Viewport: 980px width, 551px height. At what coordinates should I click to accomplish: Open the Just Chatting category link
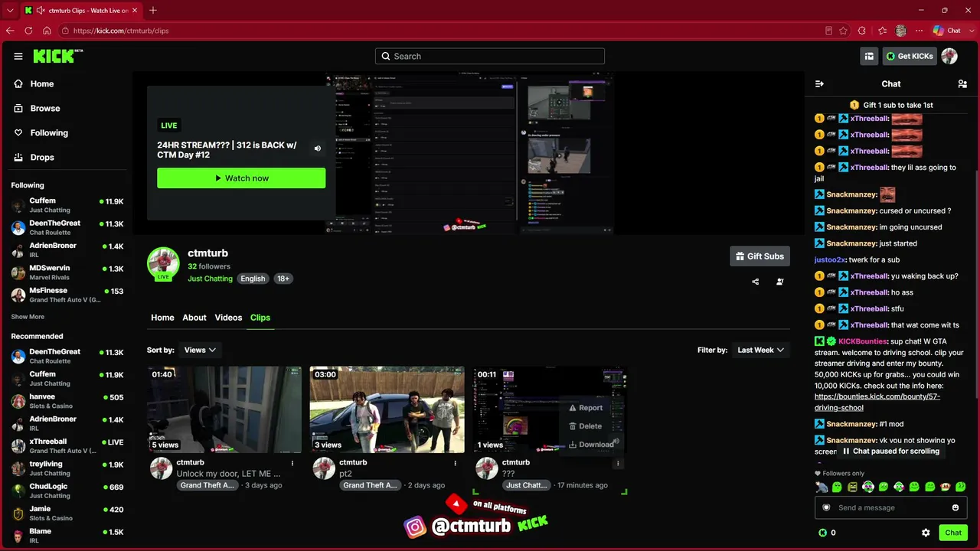[210, 279]
